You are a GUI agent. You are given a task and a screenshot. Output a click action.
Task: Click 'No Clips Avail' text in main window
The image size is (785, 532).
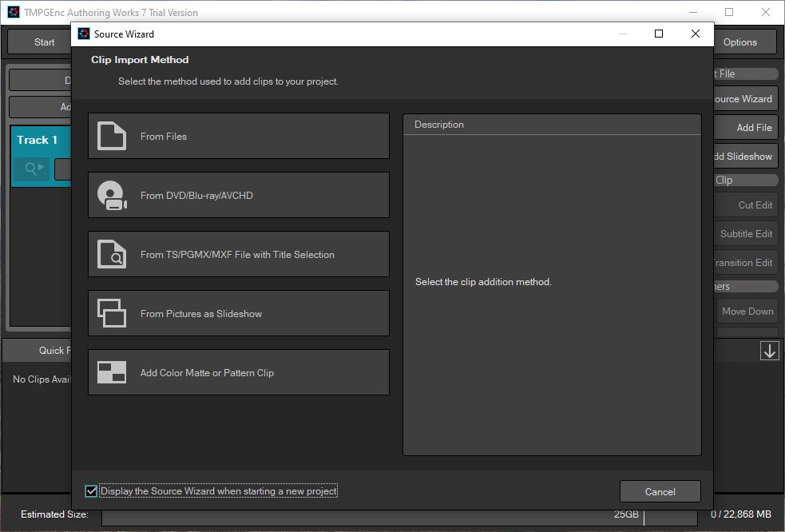point(42,379)
